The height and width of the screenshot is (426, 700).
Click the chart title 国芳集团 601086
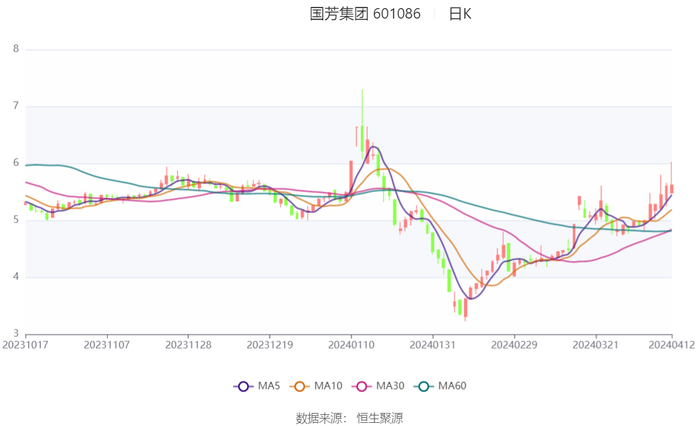pyautogui.click(x=365, y=14)
